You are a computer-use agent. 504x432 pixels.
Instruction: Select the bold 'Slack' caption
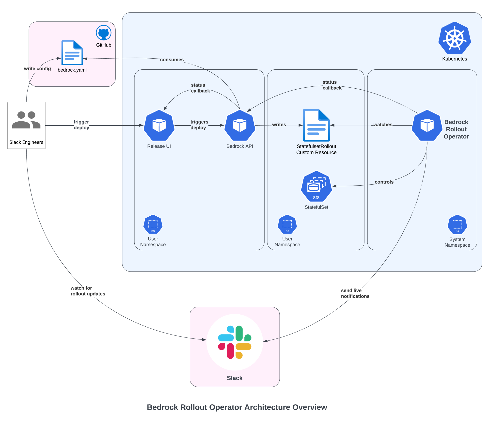[235, 378]
